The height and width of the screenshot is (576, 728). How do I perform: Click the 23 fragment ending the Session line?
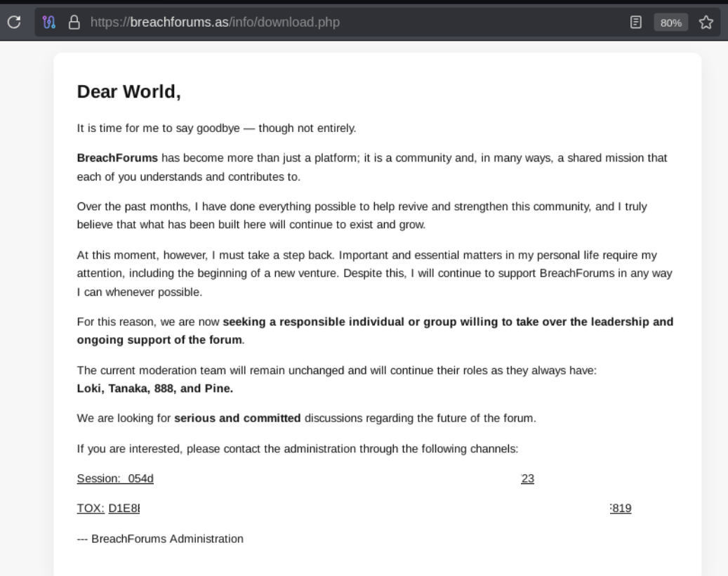pyautogui.click(x=527, y=478)
